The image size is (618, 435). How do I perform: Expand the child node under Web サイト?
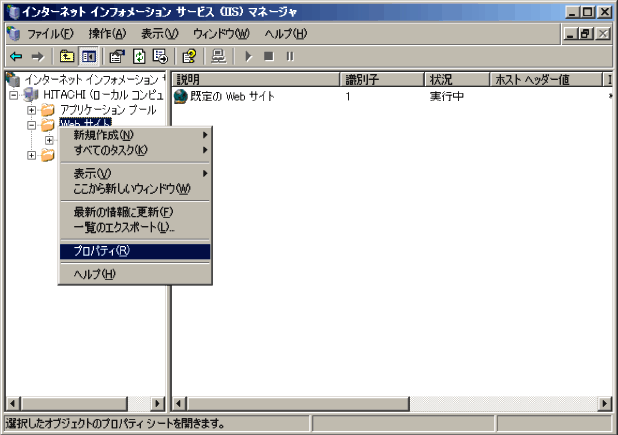point(49,140)
